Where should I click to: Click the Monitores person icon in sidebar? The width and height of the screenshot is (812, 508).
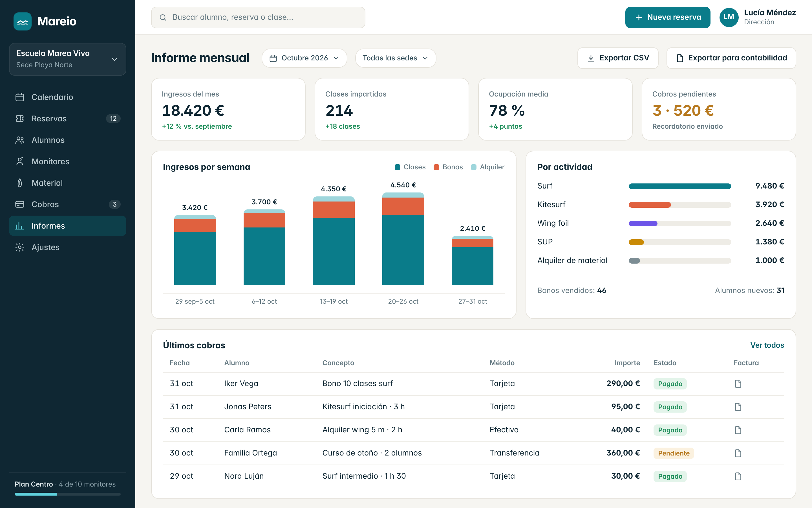coord(20,162)
